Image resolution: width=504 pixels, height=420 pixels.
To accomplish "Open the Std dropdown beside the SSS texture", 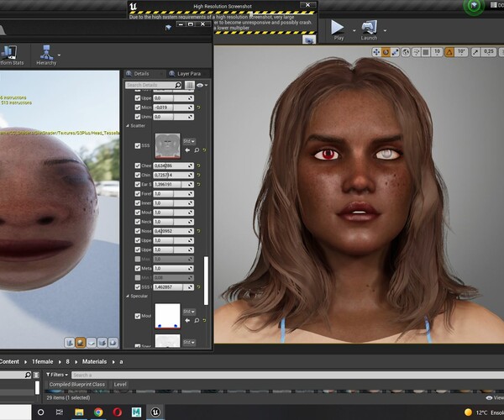I will coord(189,141).
